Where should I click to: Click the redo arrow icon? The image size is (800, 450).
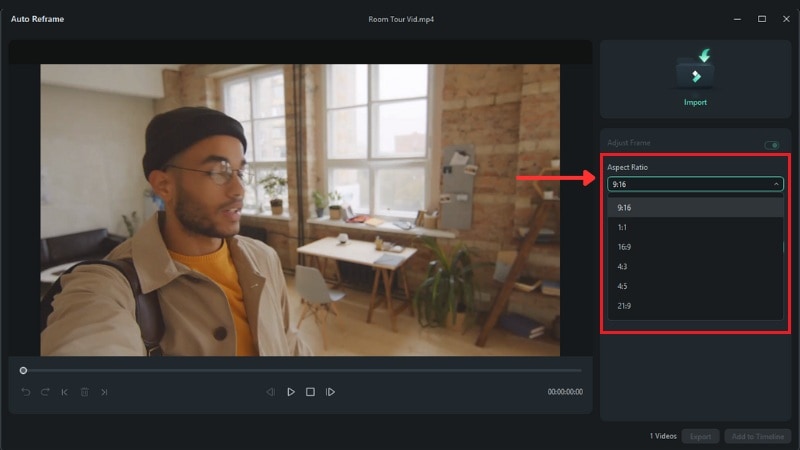point(45,392)
